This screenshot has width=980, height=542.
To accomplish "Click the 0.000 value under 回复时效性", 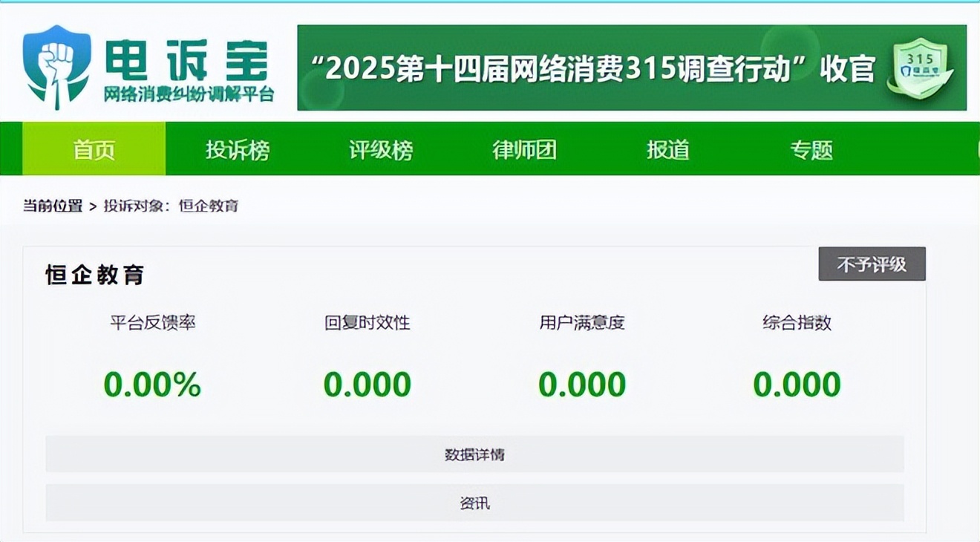I will click(x=367, y=385).
